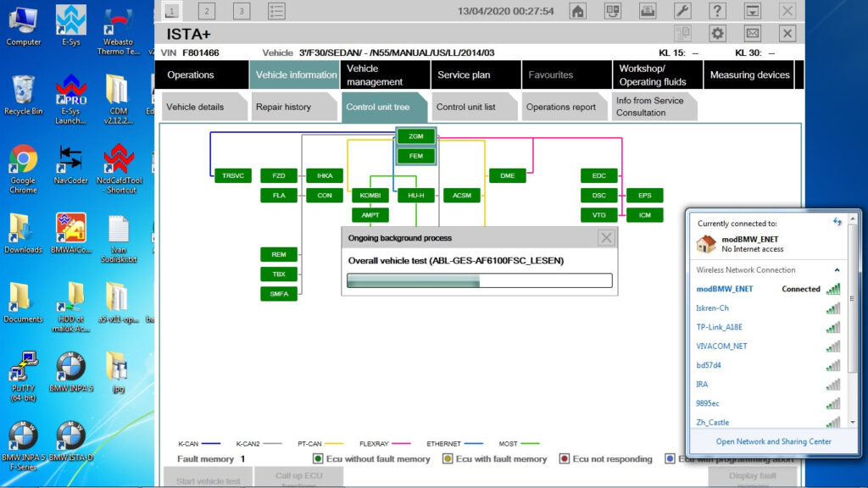
Task: Open the Repair history sub-tab
Action: [x=294, y=107]
